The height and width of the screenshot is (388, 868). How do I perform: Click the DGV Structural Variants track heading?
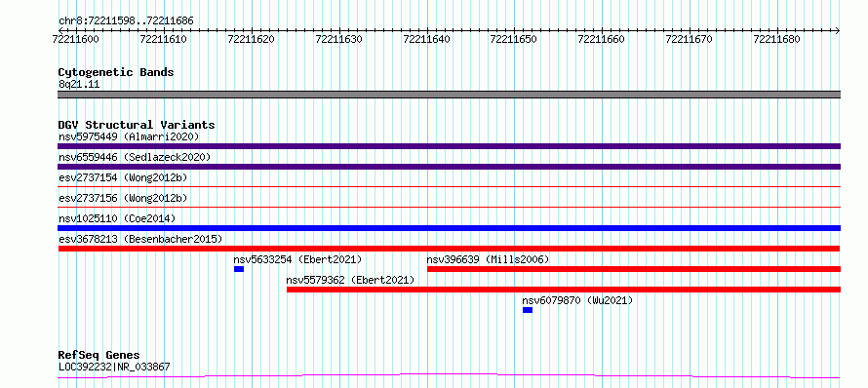137,125
